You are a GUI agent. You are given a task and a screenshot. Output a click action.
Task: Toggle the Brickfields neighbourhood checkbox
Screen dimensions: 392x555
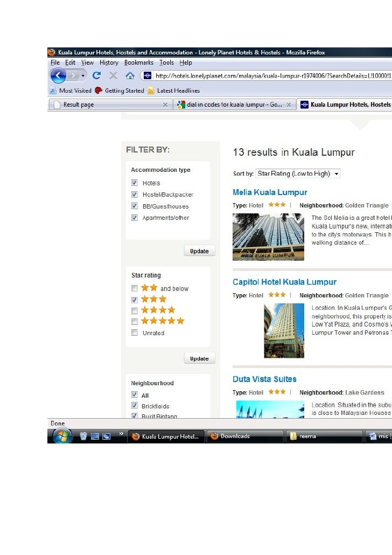click(135, 405)
